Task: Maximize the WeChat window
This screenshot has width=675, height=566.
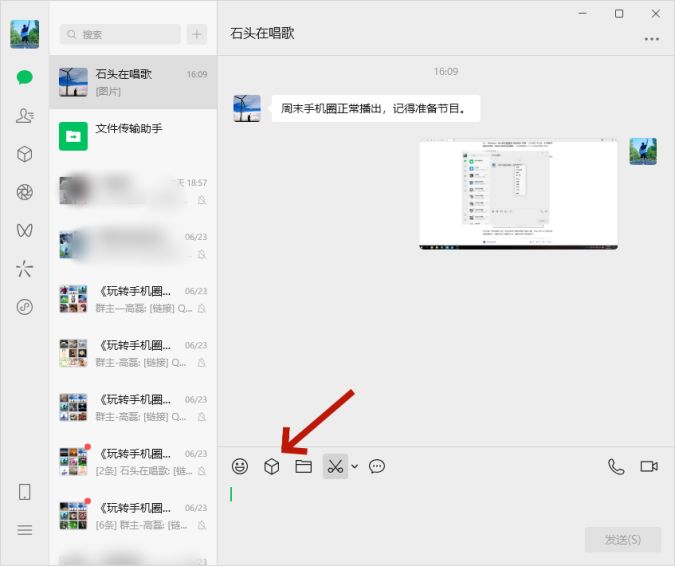Action: [619, 14]
